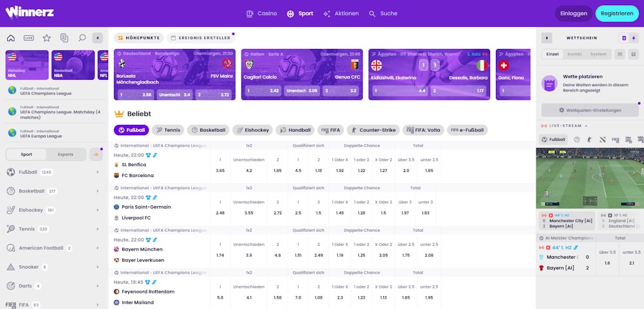644x309 pixels.
Task: Click the lightning quick-bet icon in Wettschein
Action: 634,38
